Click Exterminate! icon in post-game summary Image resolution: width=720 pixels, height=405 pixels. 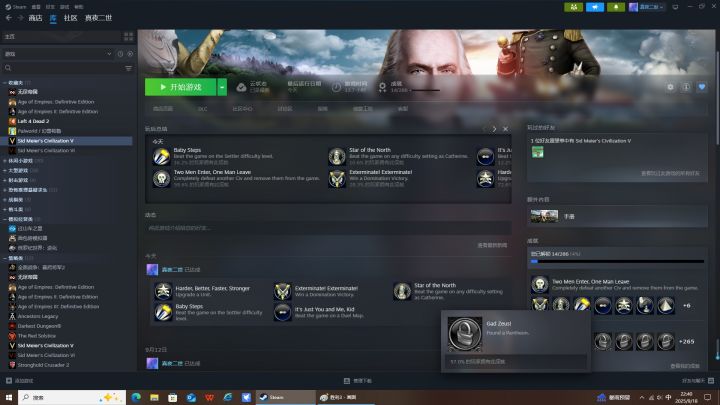pos(337,178)
